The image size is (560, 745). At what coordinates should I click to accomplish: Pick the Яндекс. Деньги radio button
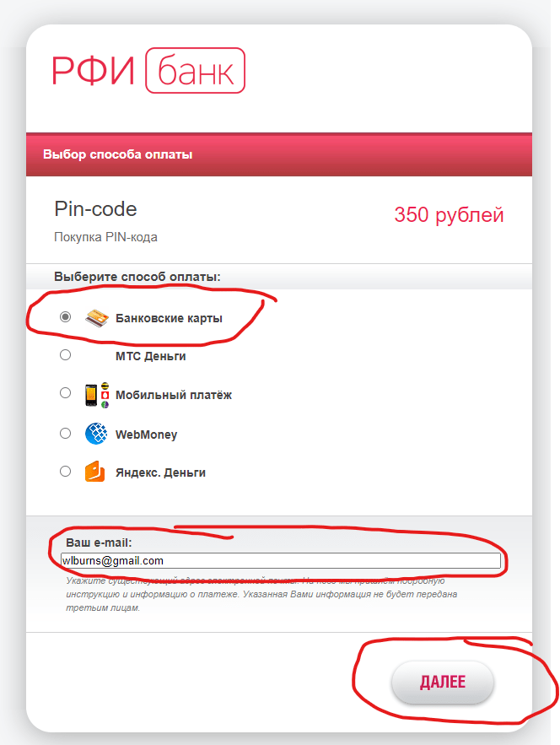[66, 472]
